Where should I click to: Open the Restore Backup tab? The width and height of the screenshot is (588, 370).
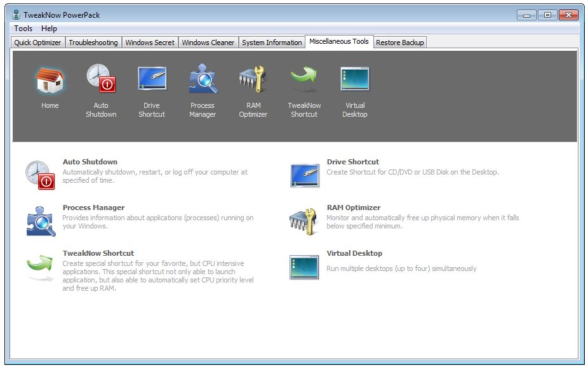coord(400,43)
